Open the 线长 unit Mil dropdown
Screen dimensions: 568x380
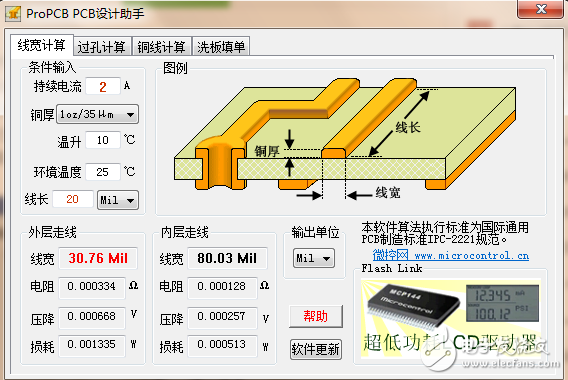click(x=118, y=200)
